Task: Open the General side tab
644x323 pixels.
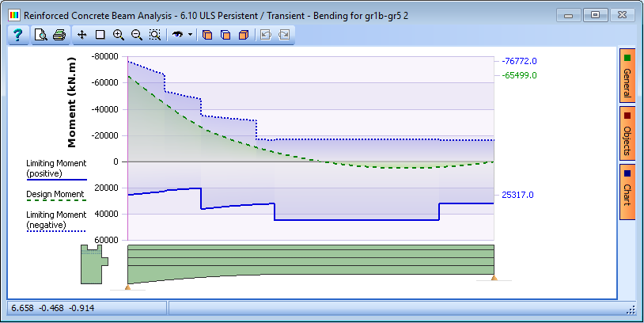Action: point(627,76)
